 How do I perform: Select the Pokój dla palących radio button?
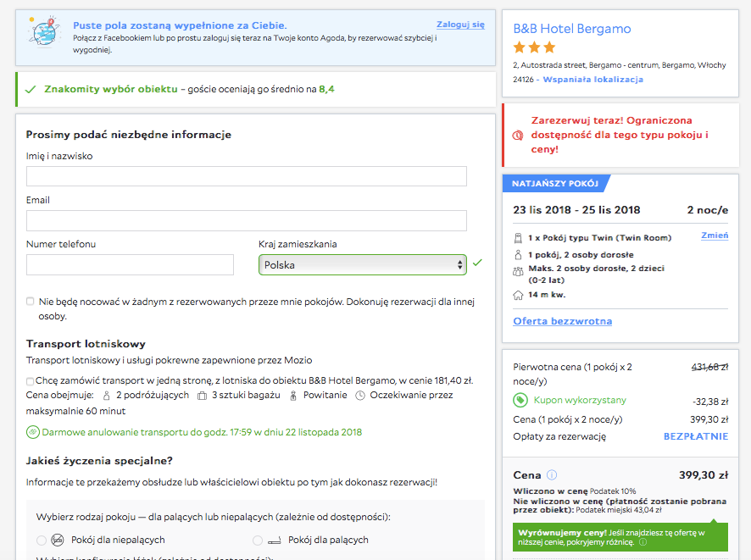[258, 541]
